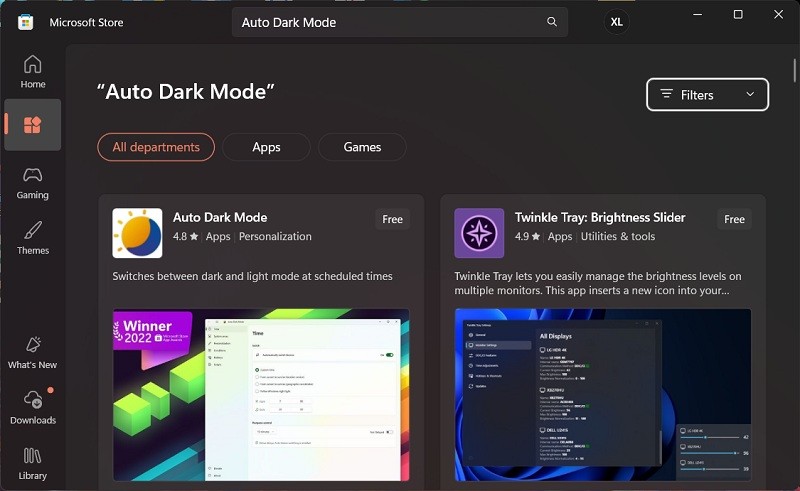Click the magnifier search icon
This screenshot has height=491, width=800.
pos(552,21)
